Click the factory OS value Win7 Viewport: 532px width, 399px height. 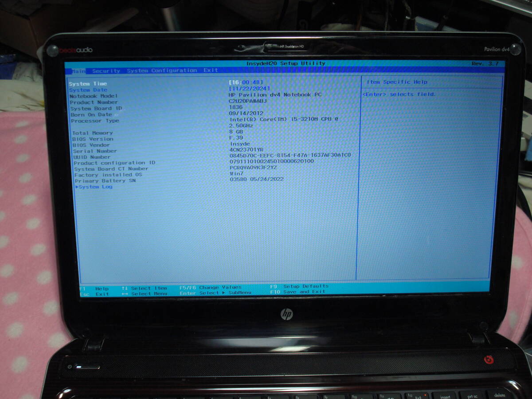coord(237,173)
